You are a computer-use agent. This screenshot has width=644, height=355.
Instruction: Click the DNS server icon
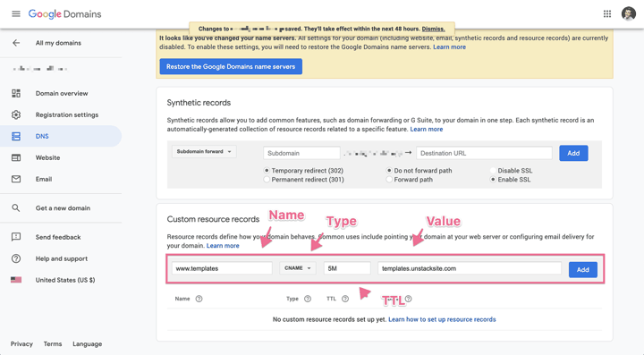16,136
